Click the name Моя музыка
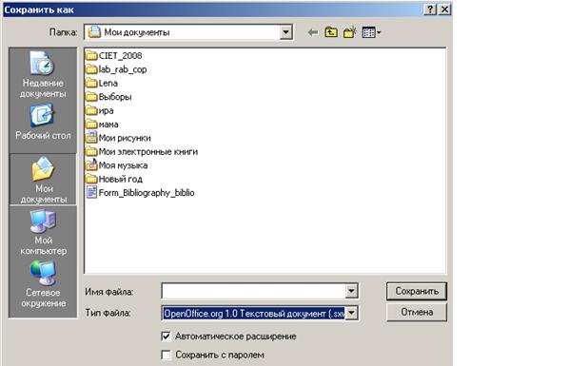588x366 pixels. pos(123,165)
